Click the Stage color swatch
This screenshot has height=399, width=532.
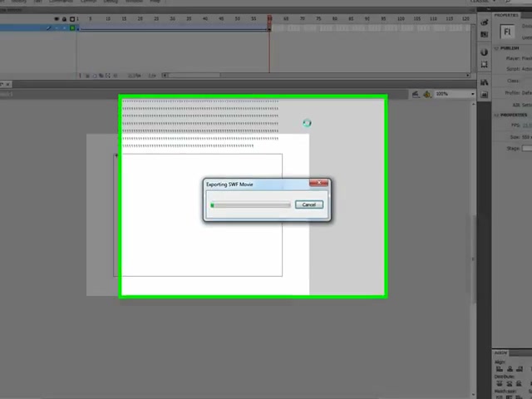[x=527, y=148]
